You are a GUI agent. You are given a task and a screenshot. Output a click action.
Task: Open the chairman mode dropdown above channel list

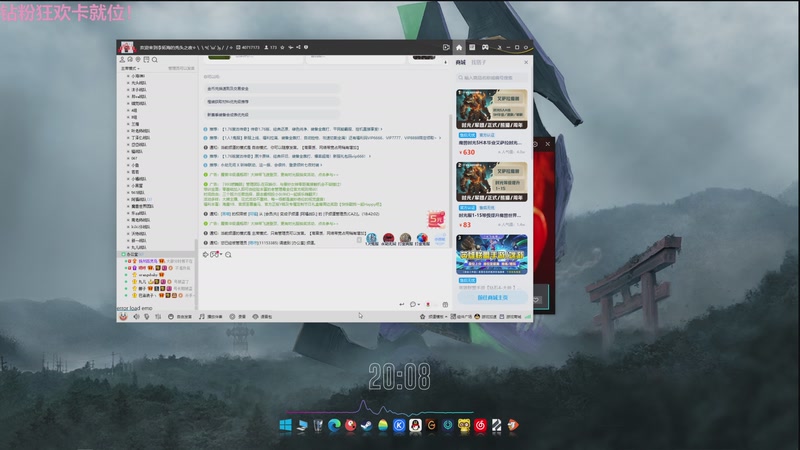click(x=130, y=68)
